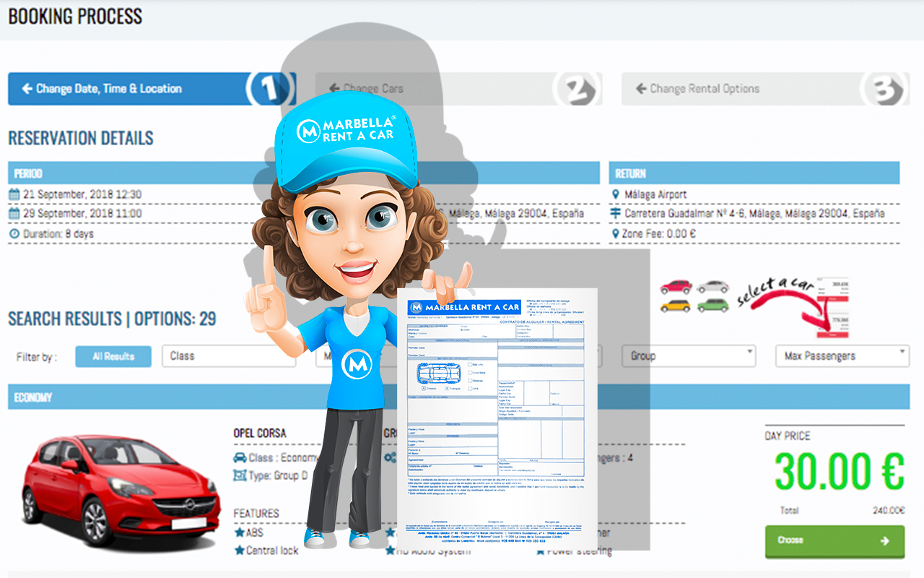Click the green Choose button
The height and width of the screenshot is (578, 924).
coord(834,541)
